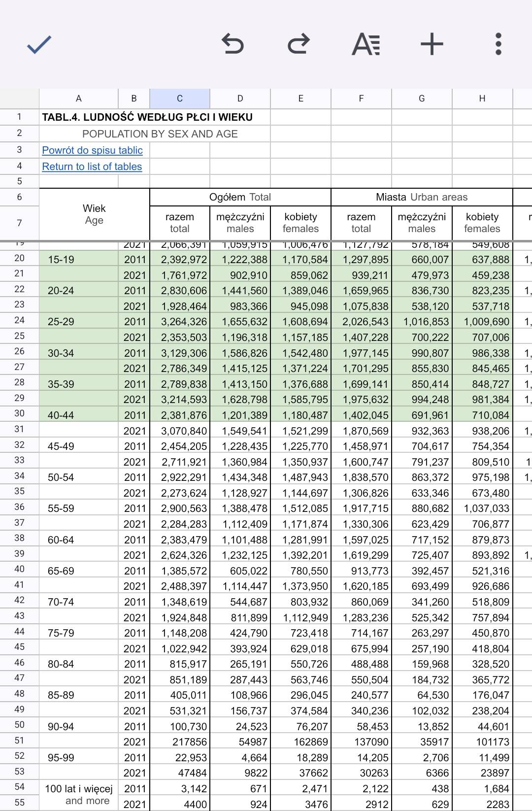Image resolution: width=532 pixels, height=811 pixels.
Task: Select the table title cell in row 1
Action: click(147, 117)
